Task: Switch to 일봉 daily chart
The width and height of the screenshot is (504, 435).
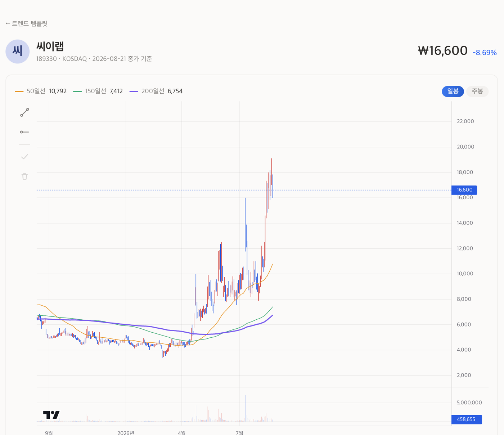Action: click(453, 91)
